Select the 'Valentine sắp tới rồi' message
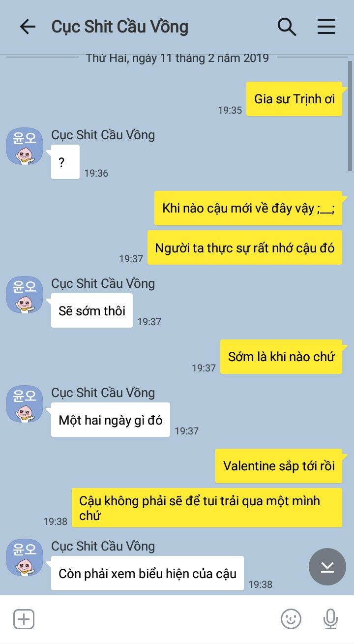 tap(279, 466)
